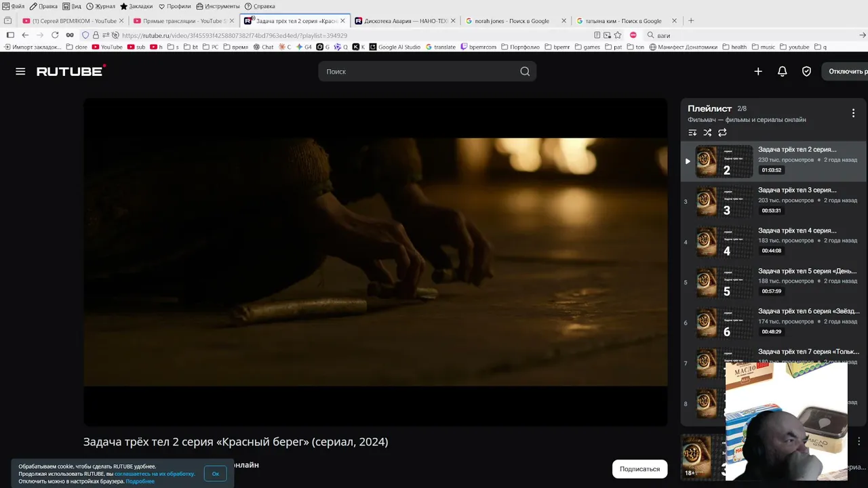The width and height of the screenshot is (868, 488).
Task: Open the YouTube bookmark in bookmarks bar
Action: (x=107, y=47)
